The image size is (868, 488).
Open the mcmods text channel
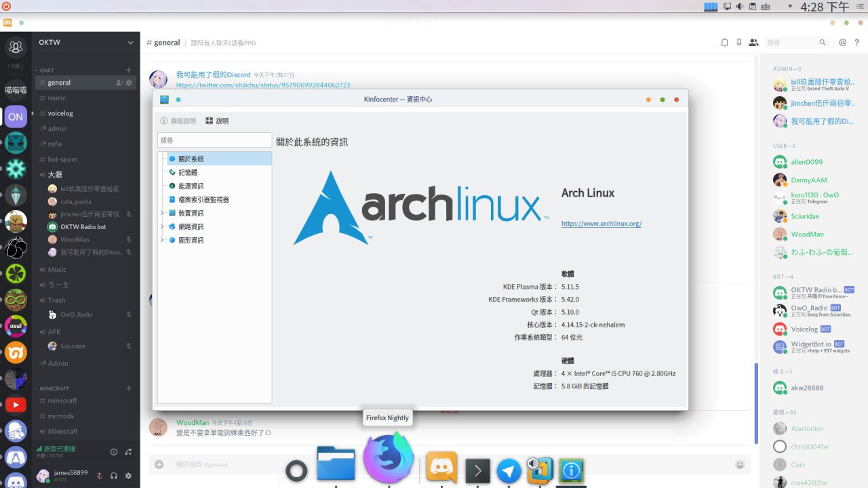[x=85, y=416]
